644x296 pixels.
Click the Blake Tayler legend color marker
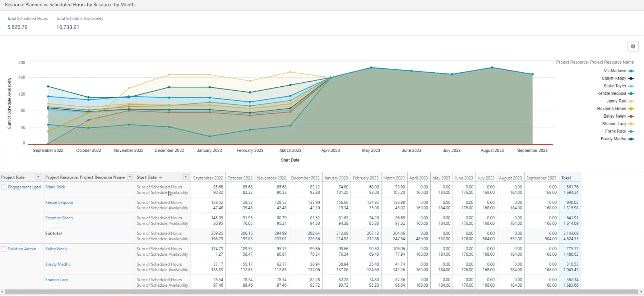tap(631, 86)
